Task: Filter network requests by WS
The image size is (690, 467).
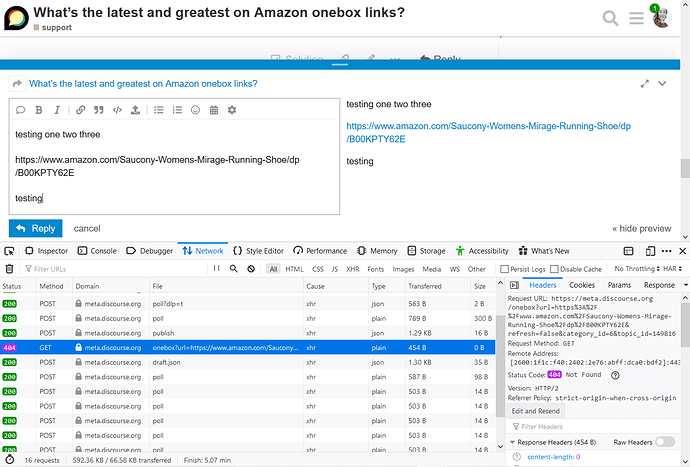Action: [x=455, y=269]
